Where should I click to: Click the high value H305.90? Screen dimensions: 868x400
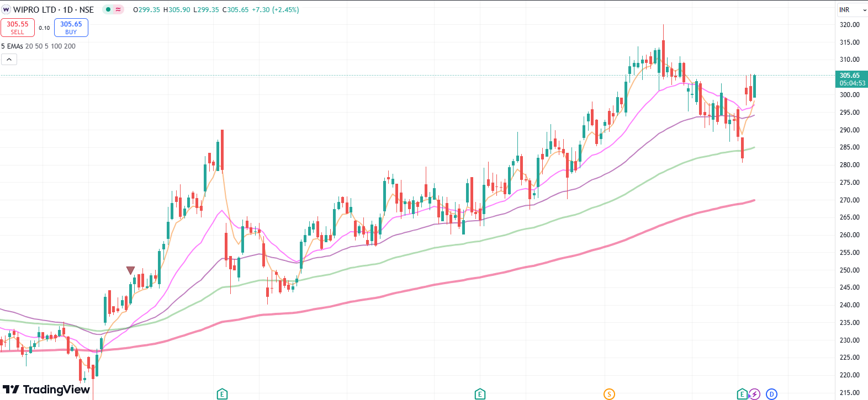coord(177,10)
